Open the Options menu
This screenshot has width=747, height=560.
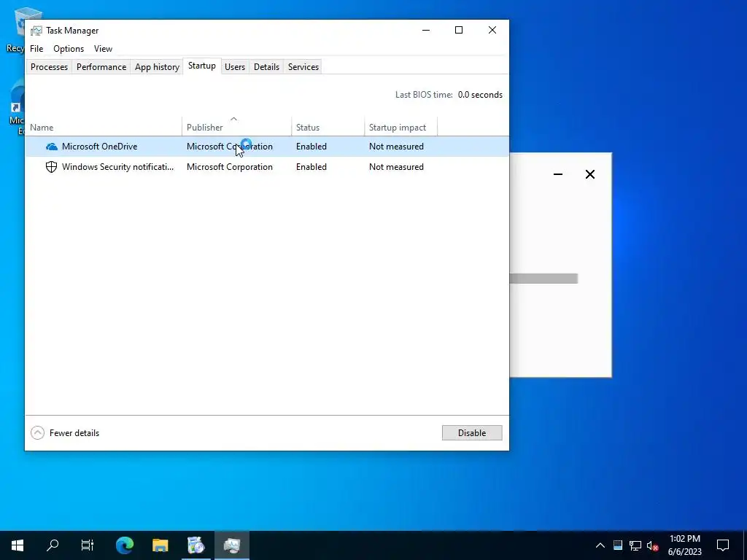click(x=69, y=49)
